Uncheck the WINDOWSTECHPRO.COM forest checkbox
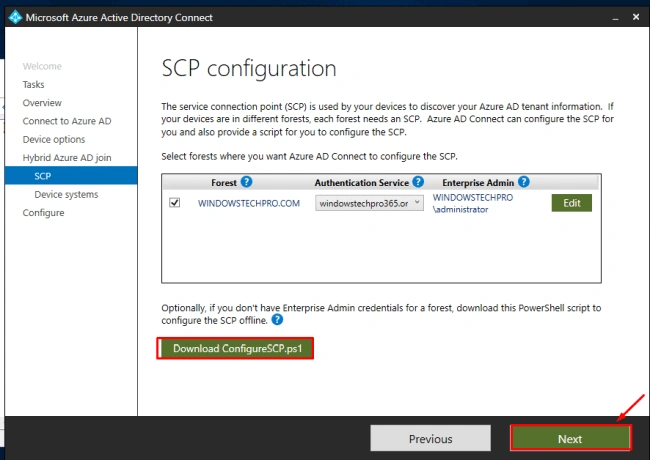The width and height of the screenshot is (650, 460). point(175,203)
